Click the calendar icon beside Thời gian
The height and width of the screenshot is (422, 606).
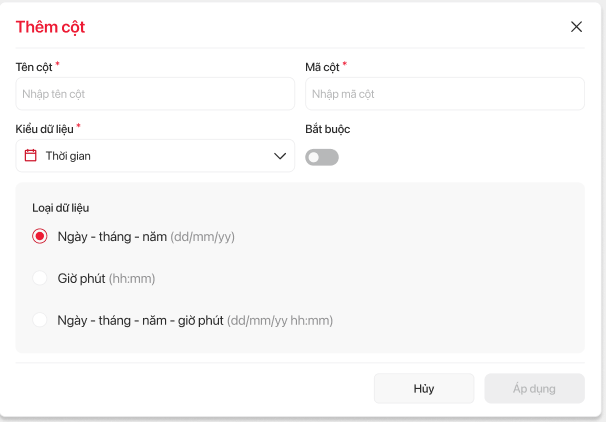pyautogui.click(x=31, y=156)
